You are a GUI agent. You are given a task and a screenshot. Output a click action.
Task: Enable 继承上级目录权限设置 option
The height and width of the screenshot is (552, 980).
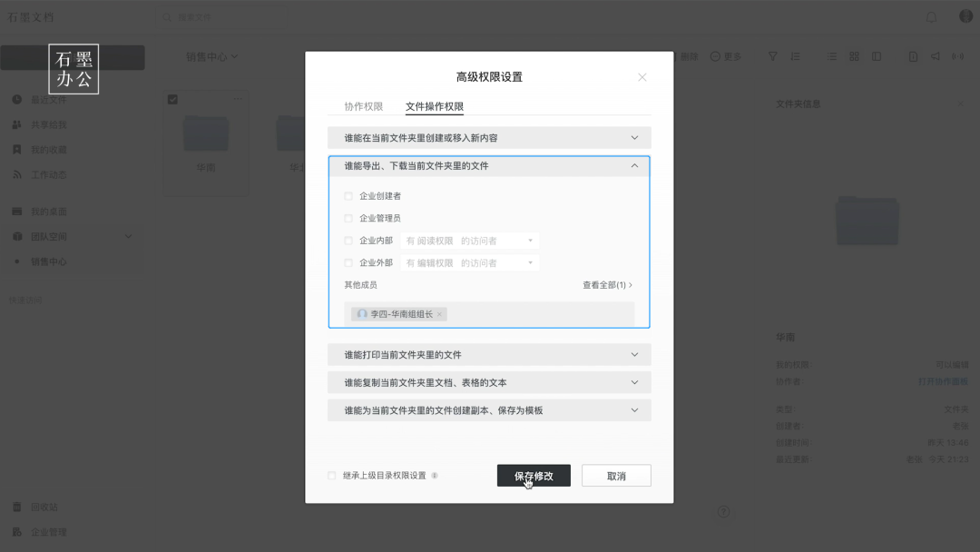point(332,475)
